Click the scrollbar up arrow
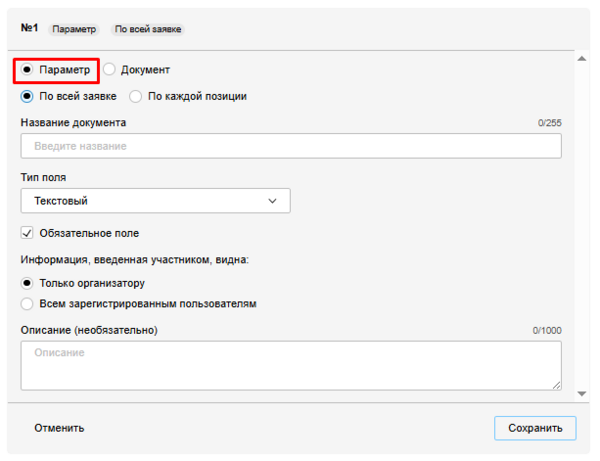600x461 pixels. tap(580, 59)
